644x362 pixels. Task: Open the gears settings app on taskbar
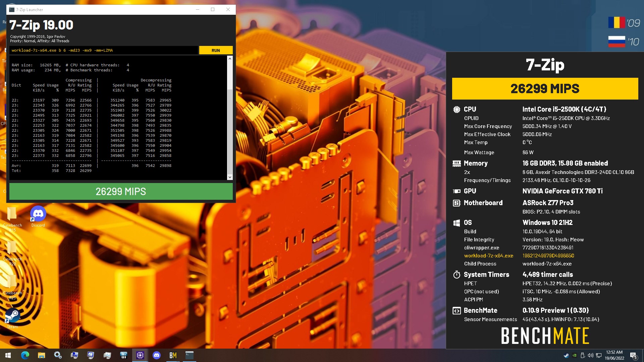point(58,355)
